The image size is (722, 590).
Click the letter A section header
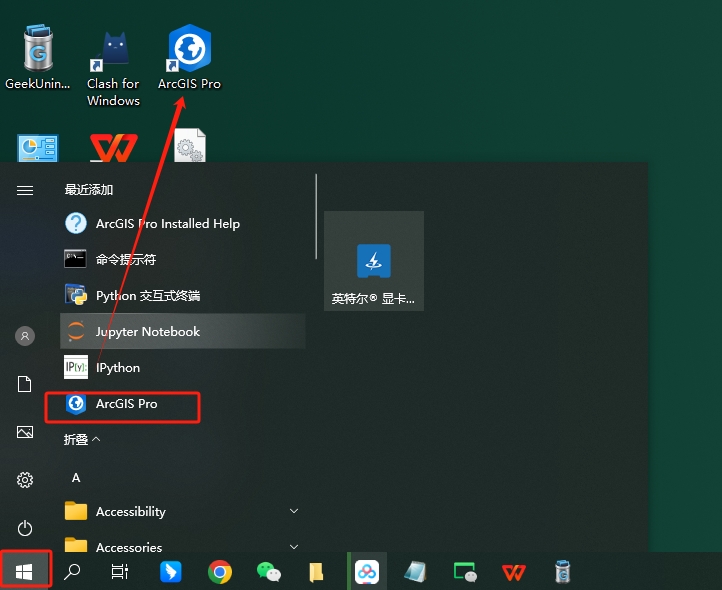(76, 478)
